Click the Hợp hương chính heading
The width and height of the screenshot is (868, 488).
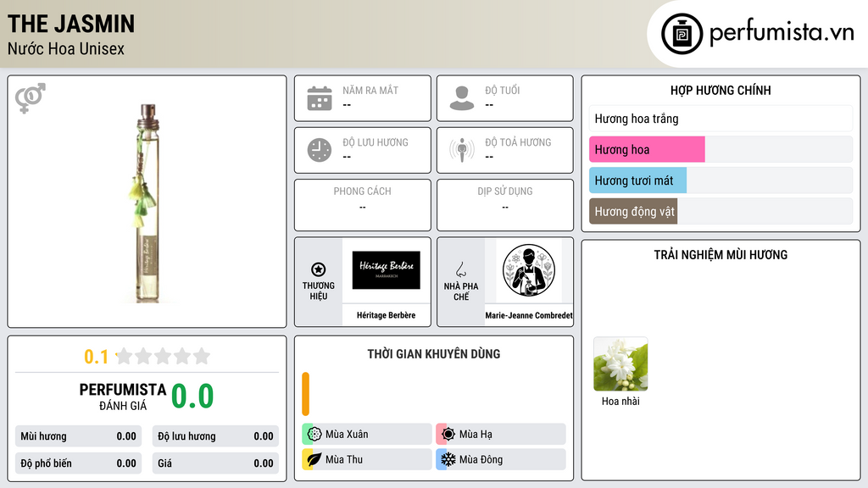point(721,90)
